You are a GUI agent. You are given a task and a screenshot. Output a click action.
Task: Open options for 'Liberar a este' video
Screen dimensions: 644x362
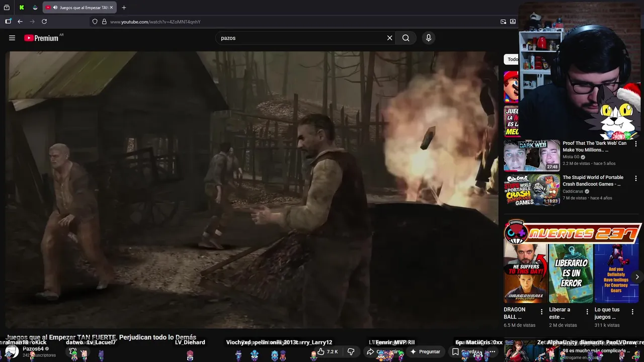pos(587,312)
